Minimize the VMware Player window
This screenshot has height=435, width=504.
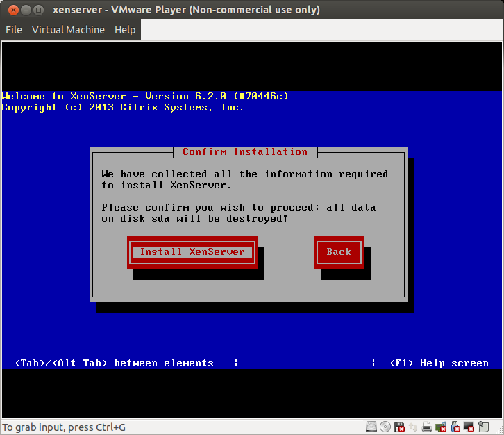click(x=26, y=10)
